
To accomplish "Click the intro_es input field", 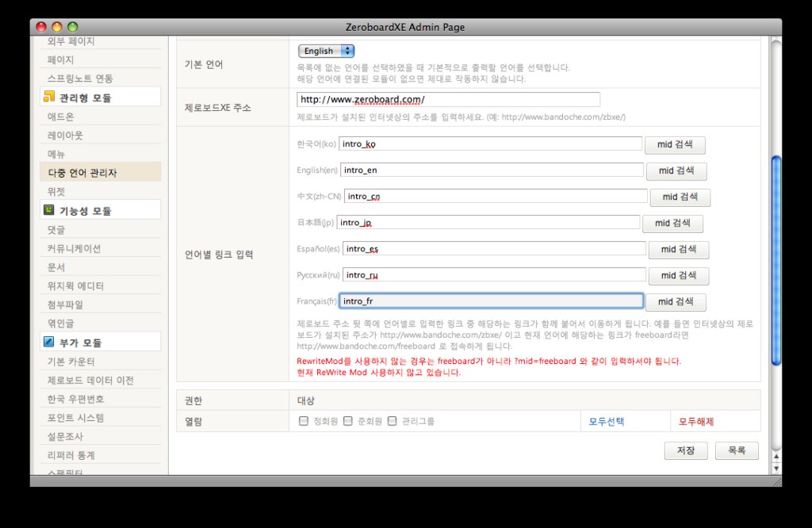I will pyautogui.click(x=494, y=248).
